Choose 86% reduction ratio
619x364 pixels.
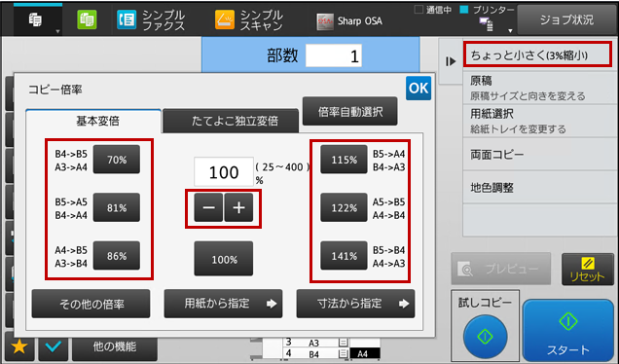(117, 256)
